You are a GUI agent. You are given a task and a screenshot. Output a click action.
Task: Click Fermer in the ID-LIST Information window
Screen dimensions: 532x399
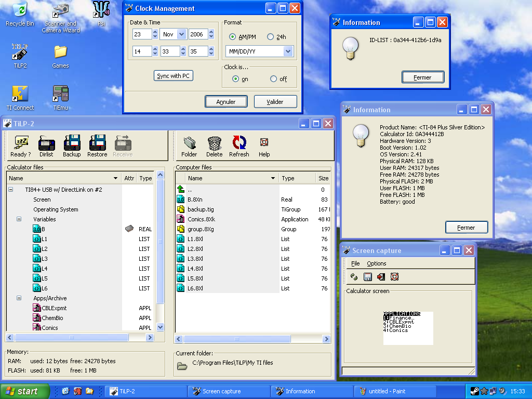click(423, 77)
